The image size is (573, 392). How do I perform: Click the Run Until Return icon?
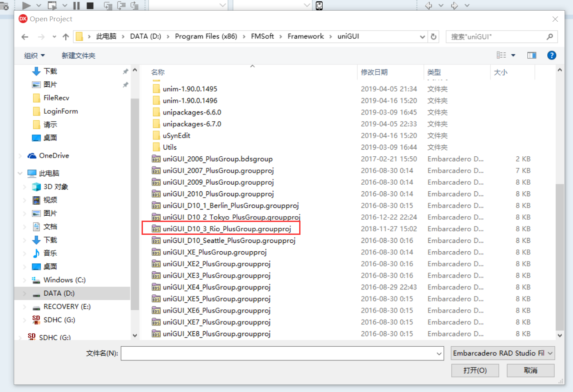point(134,6)
